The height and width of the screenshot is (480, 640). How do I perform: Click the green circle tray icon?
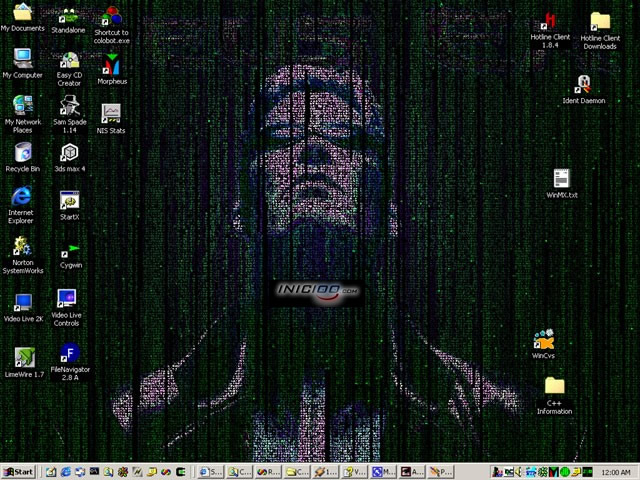pos(564,472)
